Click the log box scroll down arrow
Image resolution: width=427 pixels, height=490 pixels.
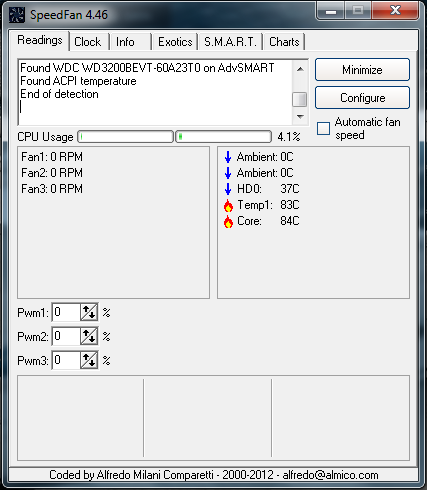tap(300, 117)
